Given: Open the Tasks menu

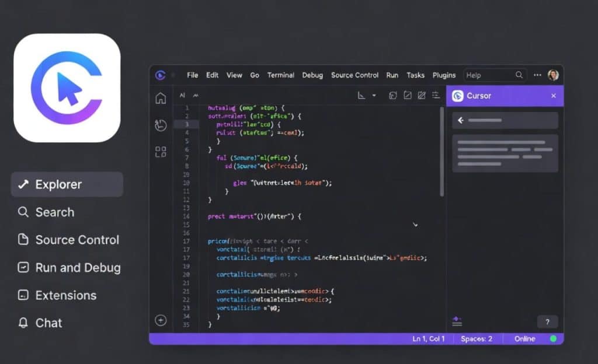Looking at the screenshot, I should click(x=415, y=75).
